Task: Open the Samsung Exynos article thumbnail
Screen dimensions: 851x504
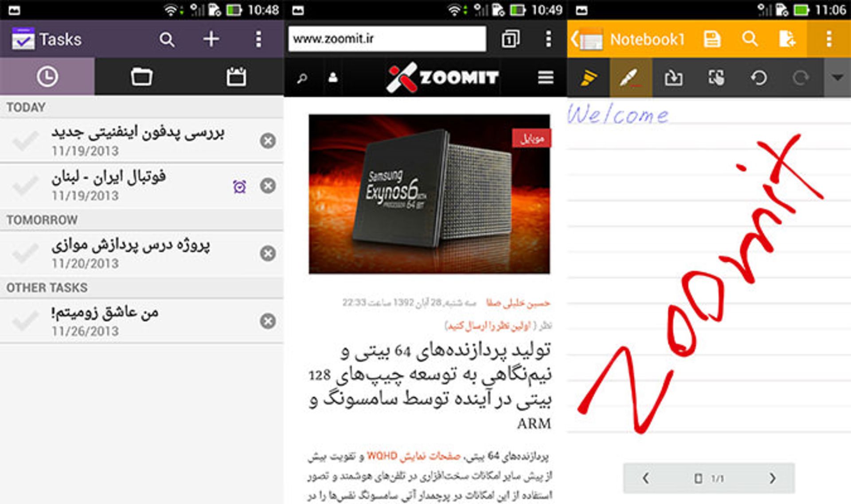Action: click(x=429, y=194)
